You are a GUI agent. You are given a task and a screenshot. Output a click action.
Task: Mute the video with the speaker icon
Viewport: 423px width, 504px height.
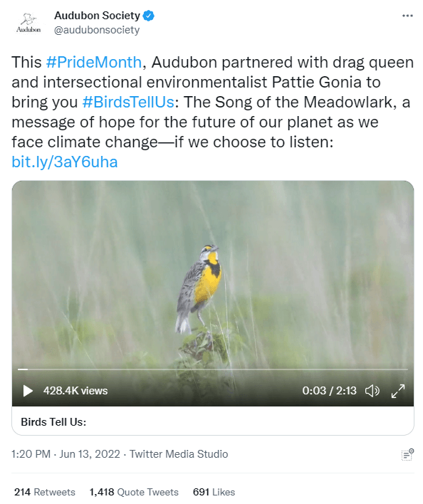click(372, 391)
